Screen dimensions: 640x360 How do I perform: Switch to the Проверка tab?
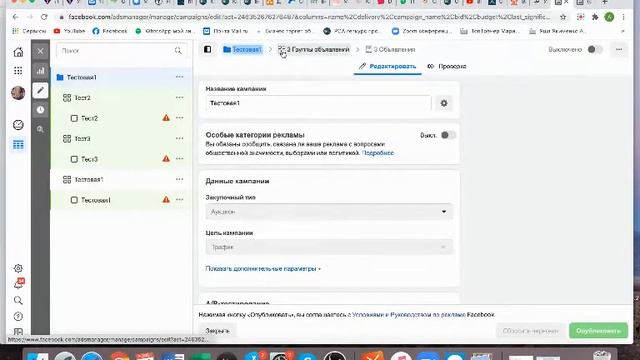click(x=447, y=66)
